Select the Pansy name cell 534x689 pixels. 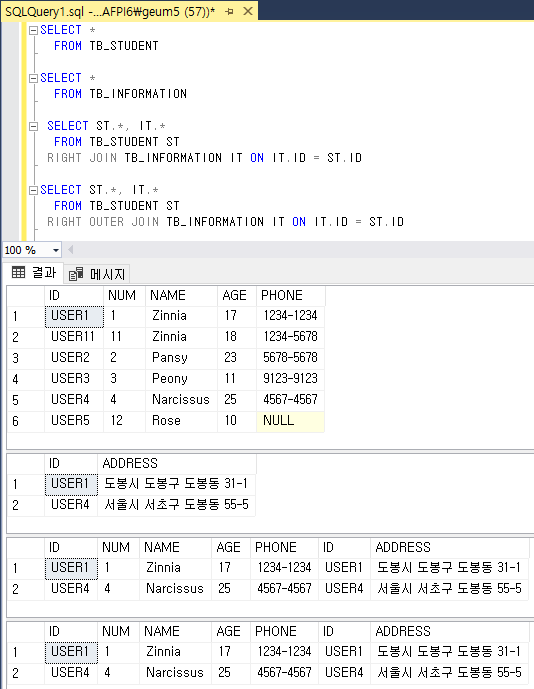click(181, 358)
